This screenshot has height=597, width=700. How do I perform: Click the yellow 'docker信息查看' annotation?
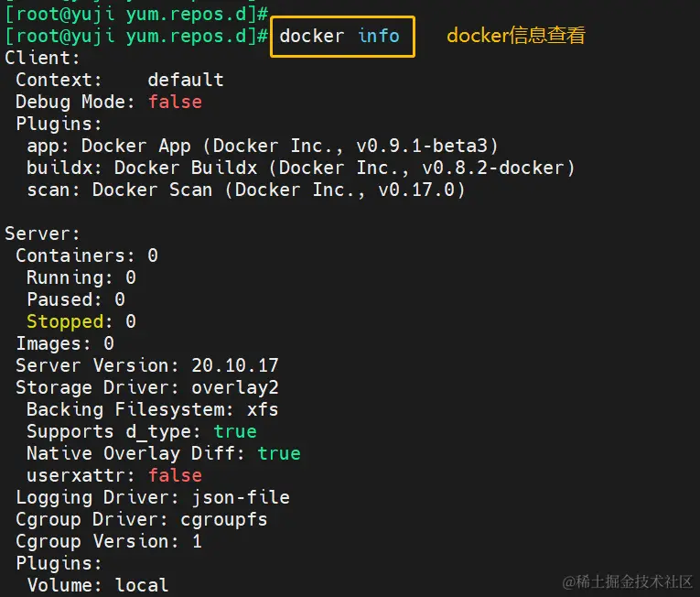[x=516, y=36]
